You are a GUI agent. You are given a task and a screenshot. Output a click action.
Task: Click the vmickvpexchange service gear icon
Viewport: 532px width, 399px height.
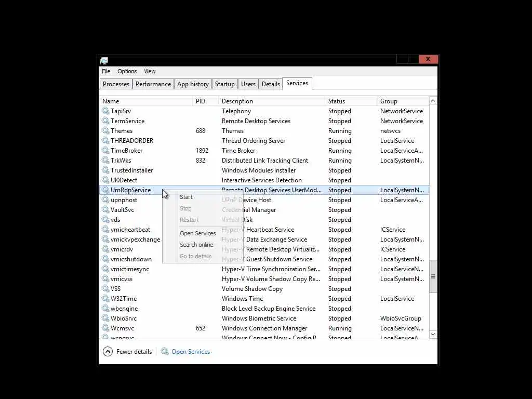pos(105,239)
